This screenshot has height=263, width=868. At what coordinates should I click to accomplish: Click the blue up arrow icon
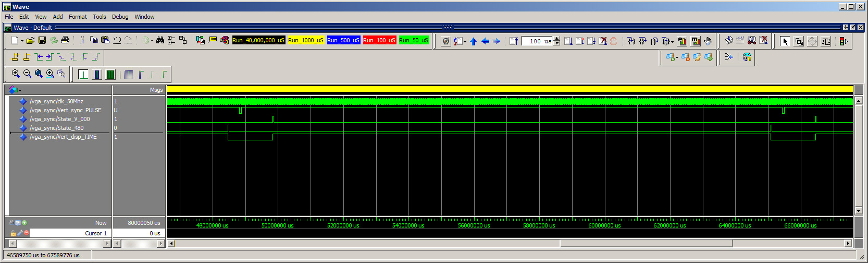click(473, 41)
